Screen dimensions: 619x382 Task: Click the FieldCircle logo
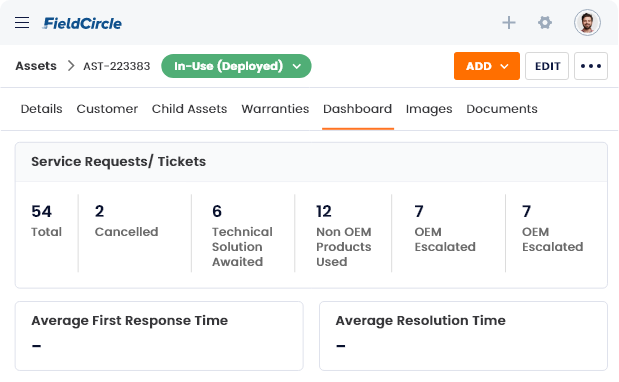(82, 23)
